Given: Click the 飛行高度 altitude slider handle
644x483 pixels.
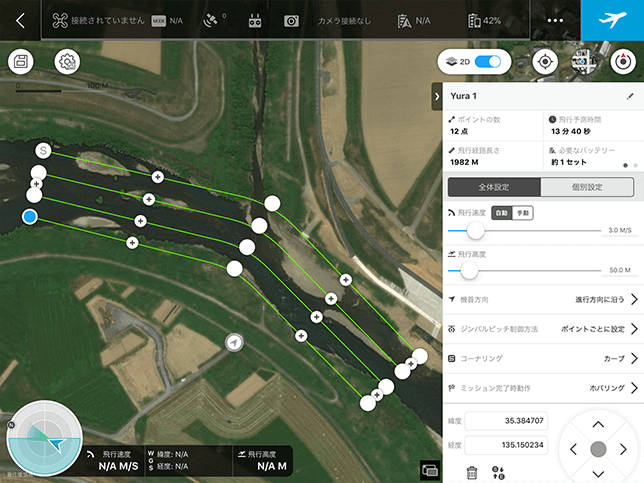Looking at the screenshot, I should (469, 270).
